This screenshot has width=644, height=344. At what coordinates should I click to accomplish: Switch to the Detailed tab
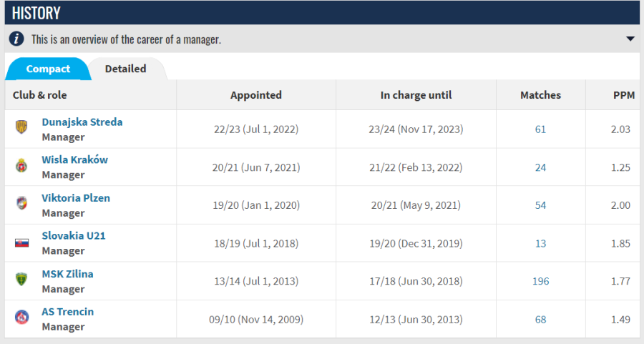pyautogui.click(x=126, y=69)
